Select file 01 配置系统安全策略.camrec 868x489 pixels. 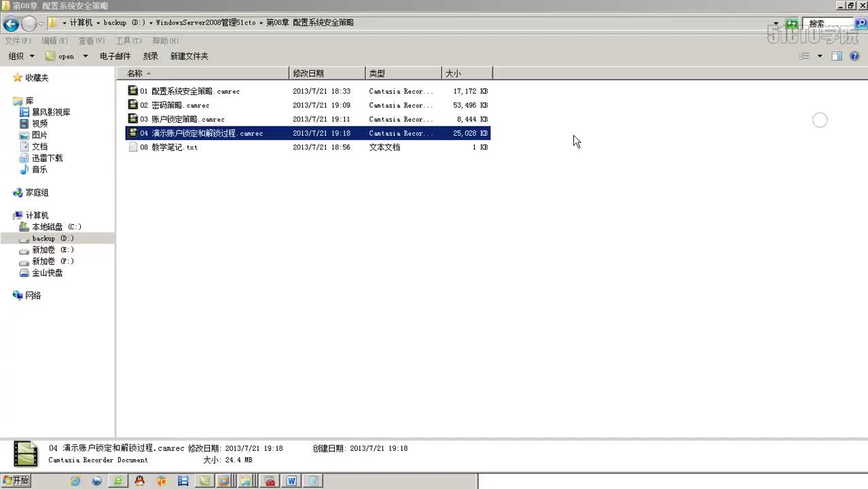point(308,91)
